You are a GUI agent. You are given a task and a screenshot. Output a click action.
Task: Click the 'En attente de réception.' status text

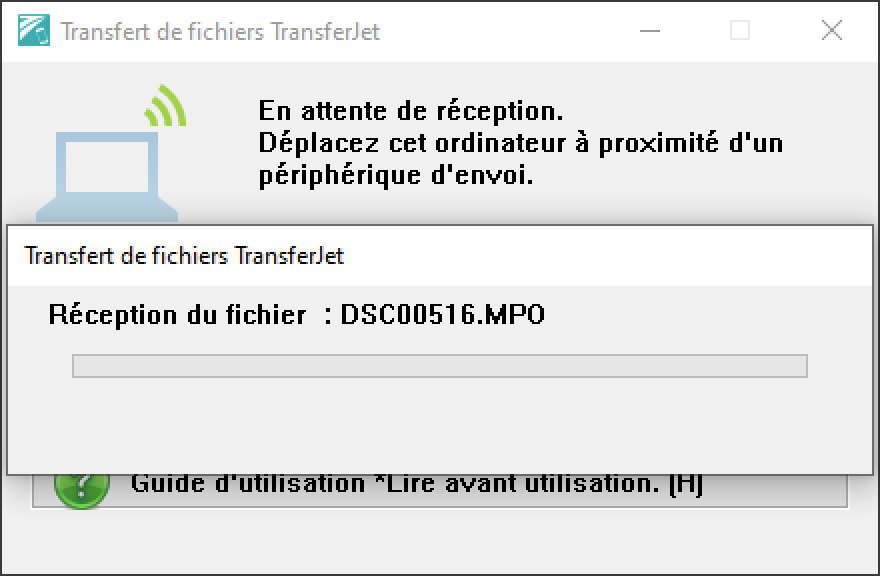410,111
